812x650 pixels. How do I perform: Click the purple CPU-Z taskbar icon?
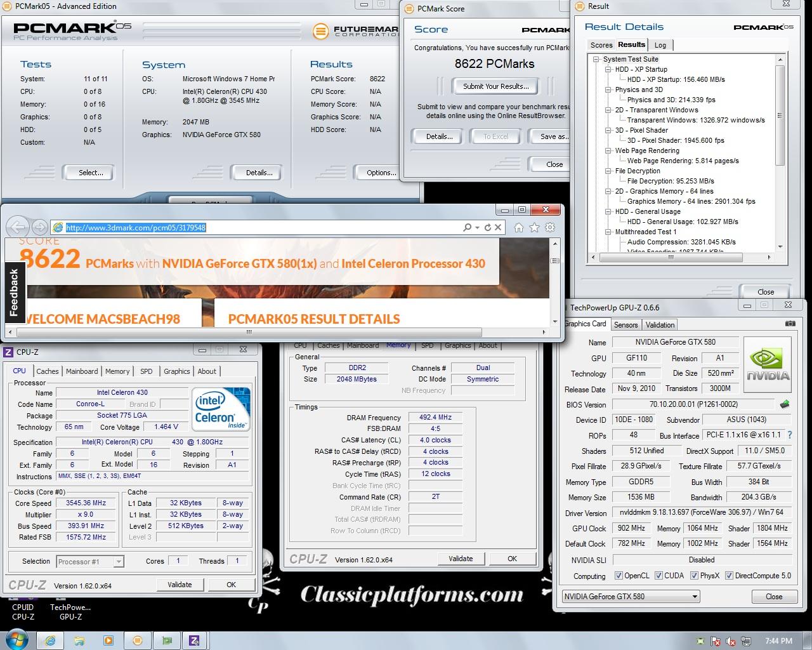click(195, 640)
